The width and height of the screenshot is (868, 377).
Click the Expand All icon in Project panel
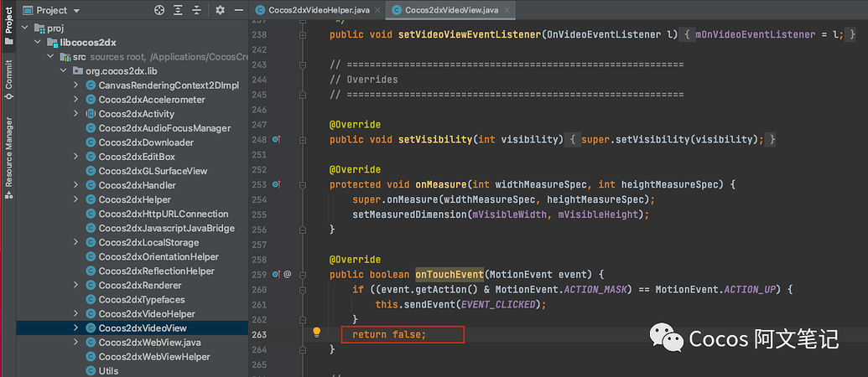[179, 10]
